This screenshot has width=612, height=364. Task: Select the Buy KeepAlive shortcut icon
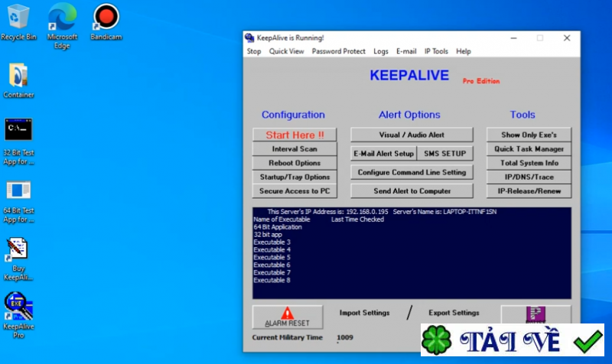(18, 259)
